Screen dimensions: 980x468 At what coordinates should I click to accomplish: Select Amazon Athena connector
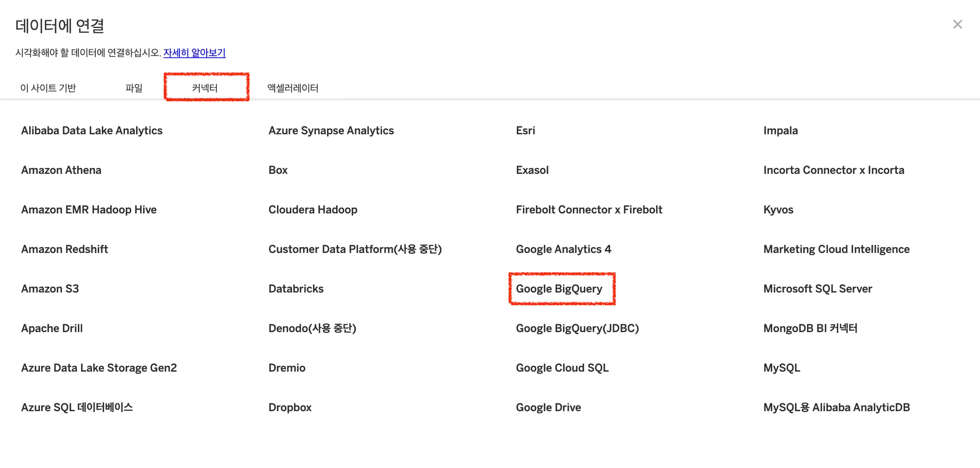point(61,170)
